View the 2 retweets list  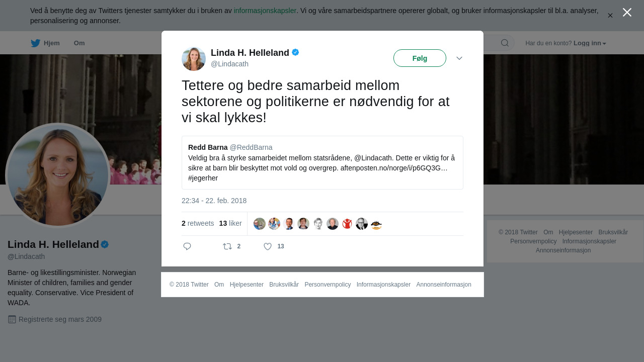tap(198, 223)
